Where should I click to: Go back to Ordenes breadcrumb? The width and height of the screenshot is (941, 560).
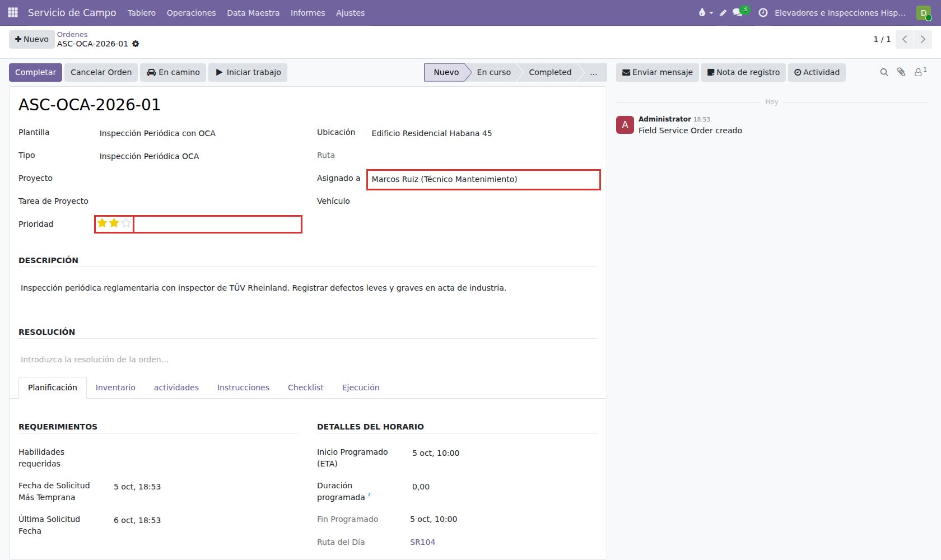point(72,34)
